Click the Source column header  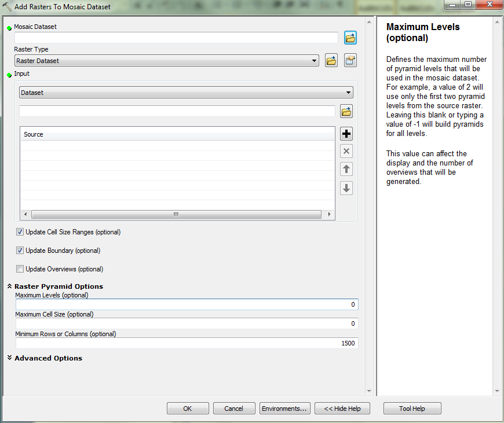[177, 134]
